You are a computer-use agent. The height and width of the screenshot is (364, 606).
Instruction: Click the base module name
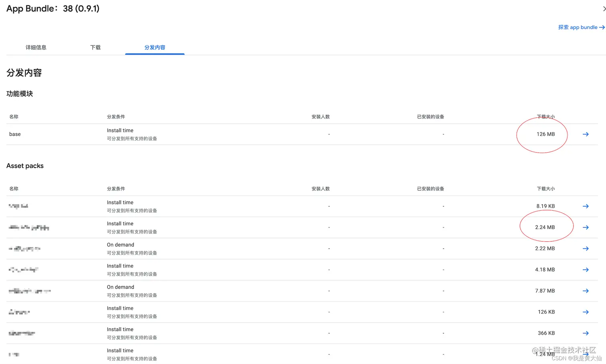(15, 134)
